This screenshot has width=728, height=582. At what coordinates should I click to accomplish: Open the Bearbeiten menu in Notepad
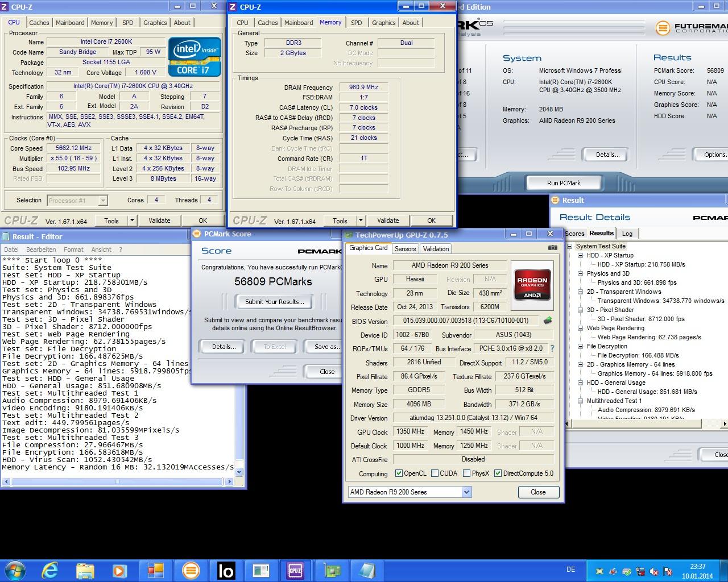(x=41, y=250)
